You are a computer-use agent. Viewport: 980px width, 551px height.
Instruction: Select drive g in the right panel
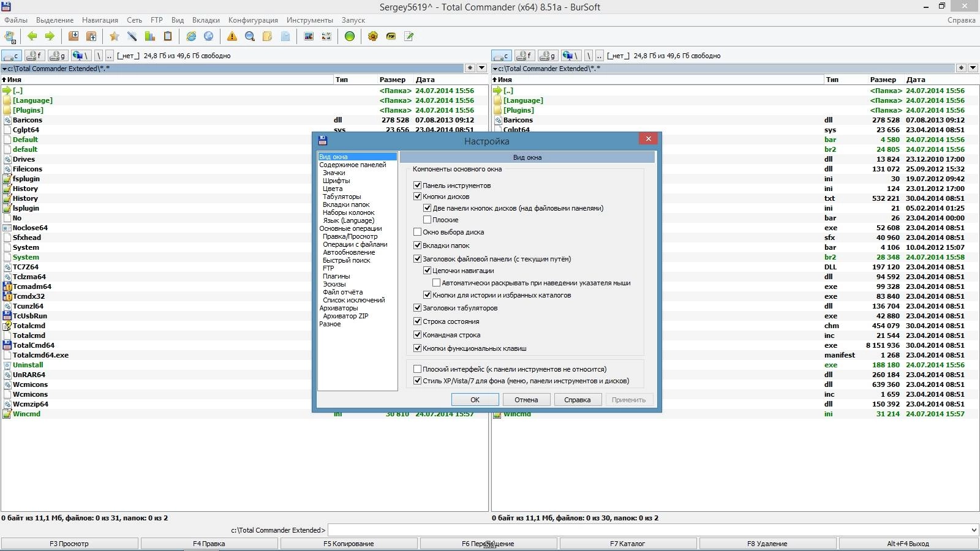pos(548,56)
